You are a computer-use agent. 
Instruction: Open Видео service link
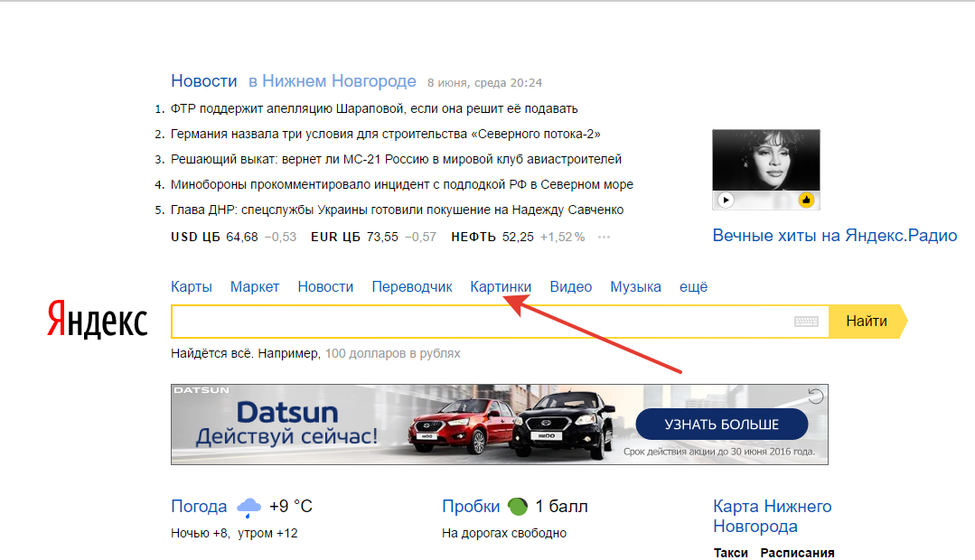(571, 286)
